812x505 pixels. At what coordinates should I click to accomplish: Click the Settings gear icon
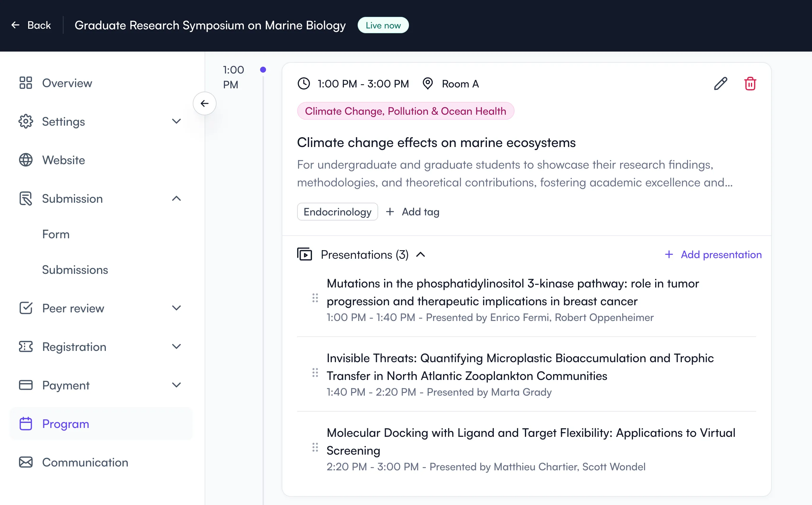[26, 121]
